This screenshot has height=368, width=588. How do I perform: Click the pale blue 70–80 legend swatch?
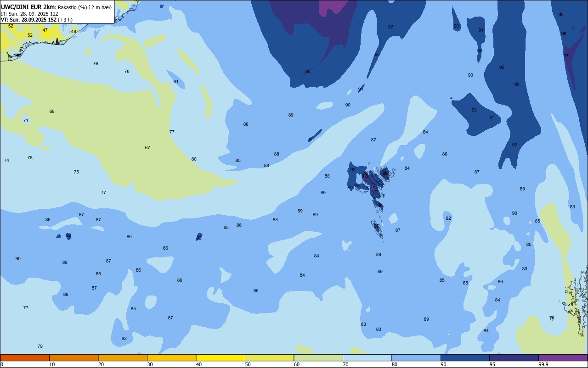pyautogui.click(x=367, y=357)
